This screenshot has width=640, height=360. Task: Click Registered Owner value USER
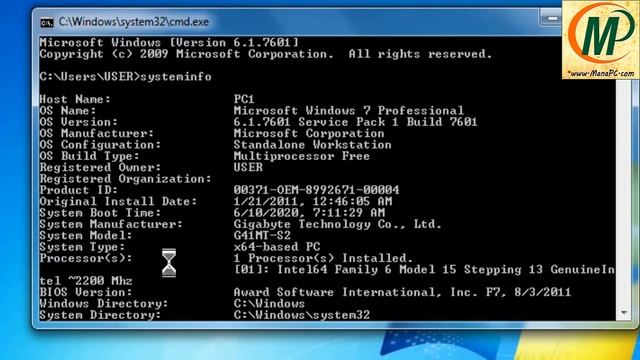pos(248,167)
